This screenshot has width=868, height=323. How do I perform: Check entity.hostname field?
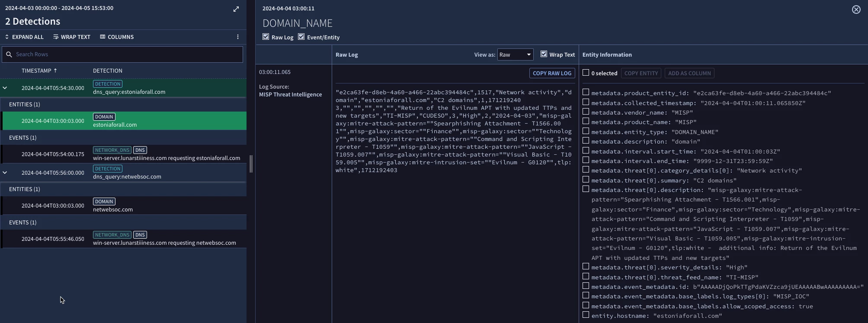586,315
